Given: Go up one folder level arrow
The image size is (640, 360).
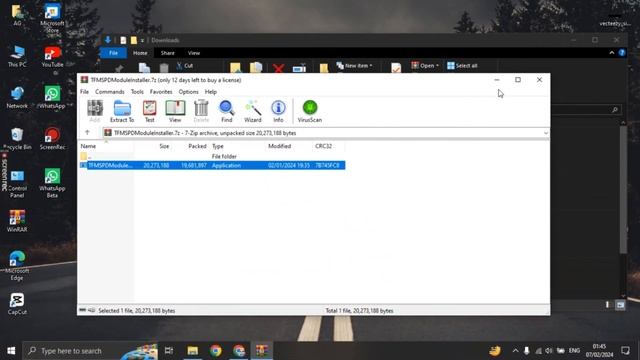Looking at the screenshot, I should [x=87, y=133].
